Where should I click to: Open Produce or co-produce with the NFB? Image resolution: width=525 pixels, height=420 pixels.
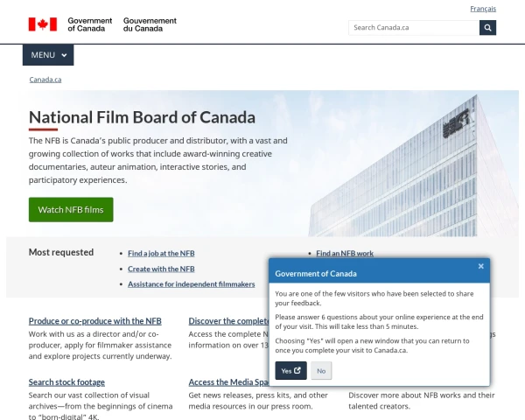[x=94, y=321]
